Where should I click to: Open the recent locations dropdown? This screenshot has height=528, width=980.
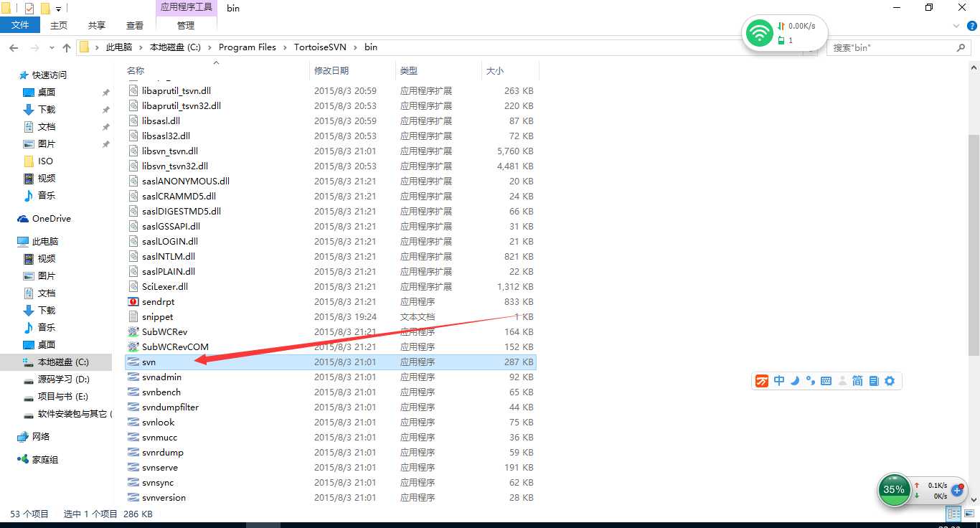tap(52, 48)
